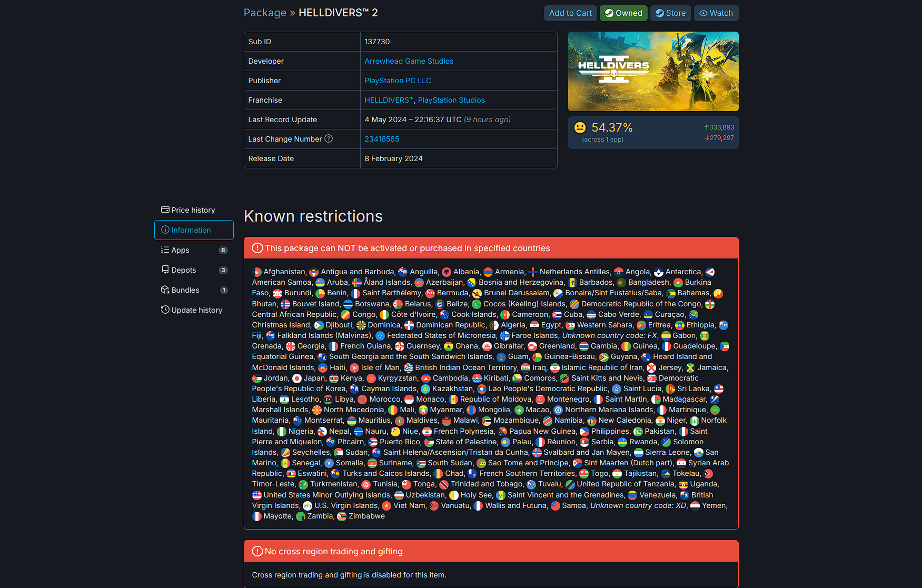Open change number 23416565

coord(382,139)
